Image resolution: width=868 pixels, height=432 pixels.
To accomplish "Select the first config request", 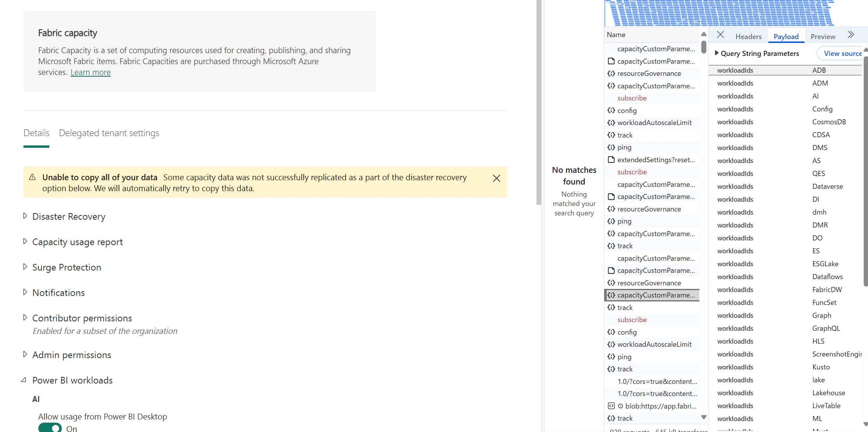I will pos(652,111).
